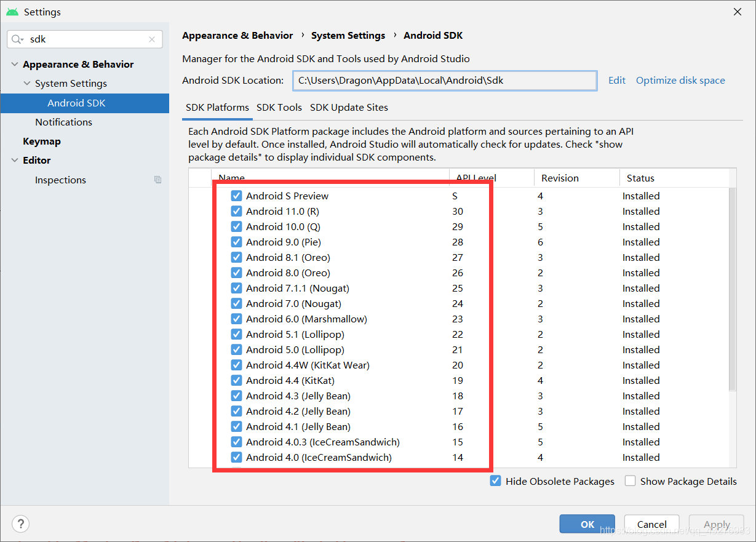Switch to SDK Tools tab

(279, 107)
